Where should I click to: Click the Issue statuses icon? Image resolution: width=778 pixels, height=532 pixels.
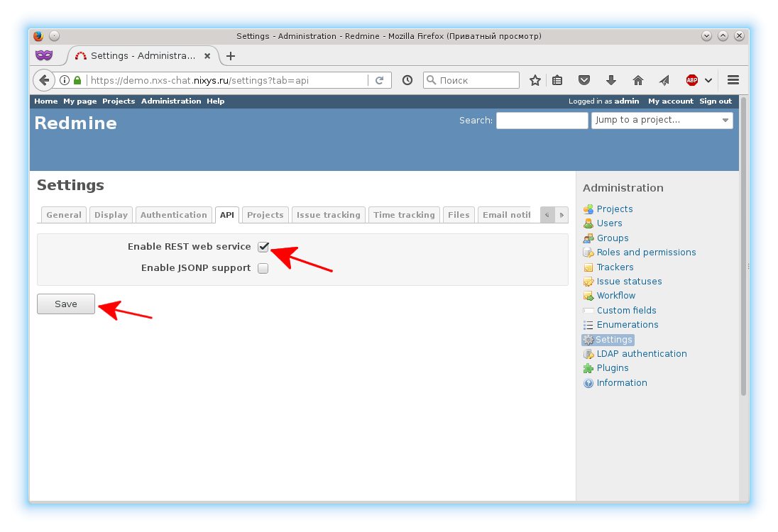coord(588,282)
